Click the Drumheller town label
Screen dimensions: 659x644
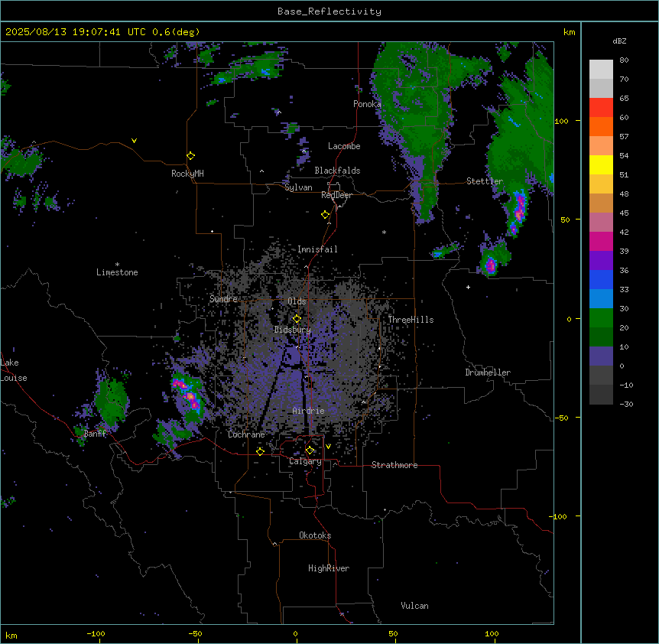coord(488,372)
